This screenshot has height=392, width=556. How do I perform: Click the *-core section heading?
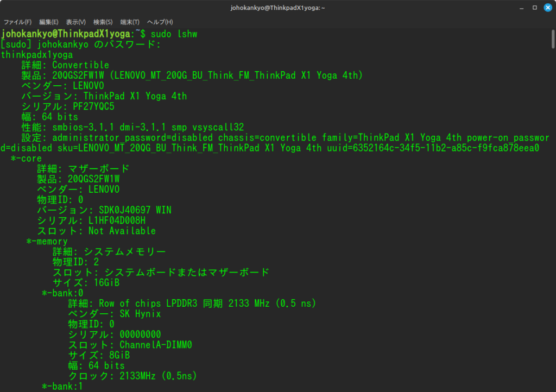click(x=26, y=158)
